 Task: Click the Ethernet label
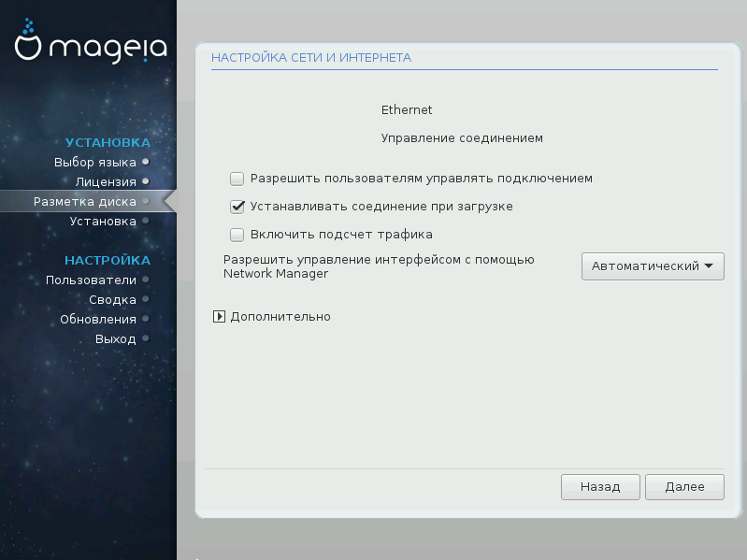tap(407, 110)
